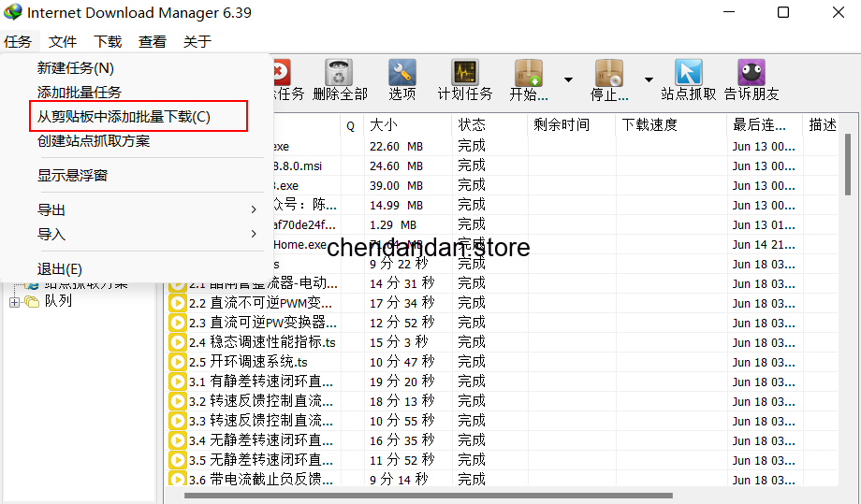Screen dimensions: 861x504
Task: Click the Jun 14 21... date cell
Action: [764, 245]
